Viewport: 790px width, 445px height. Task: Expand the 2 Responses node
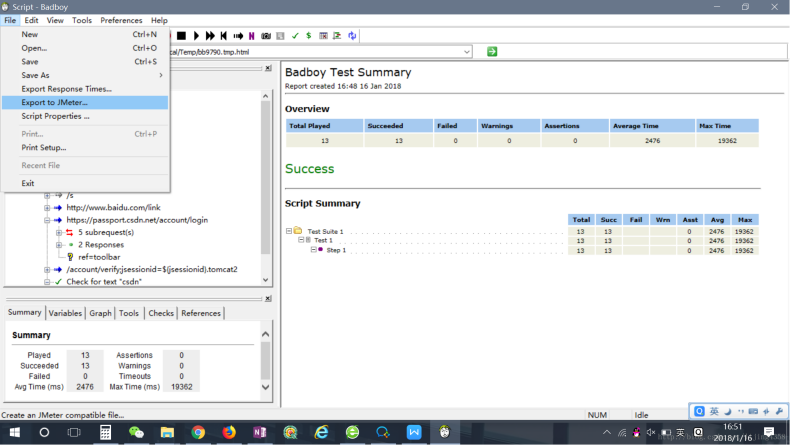click(59, 245)
